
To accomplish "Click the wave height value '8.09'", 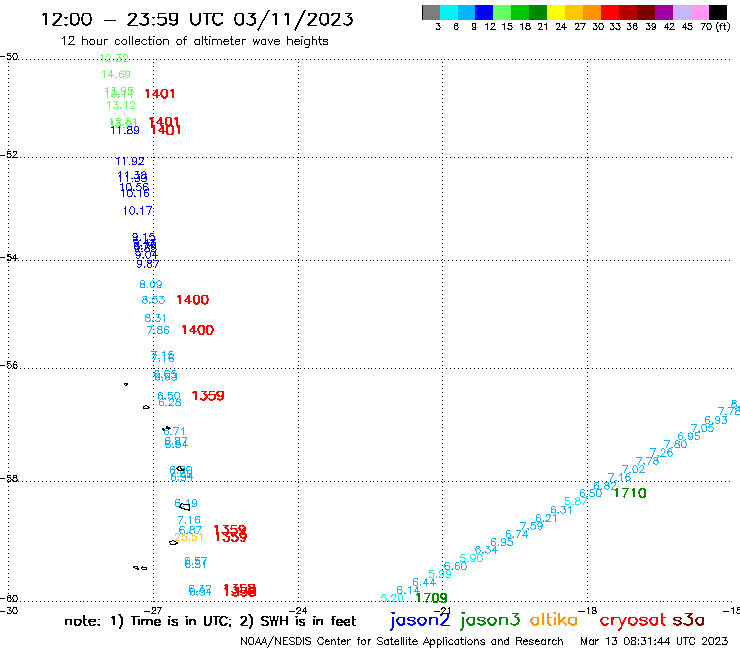I will click(x=151, y=285).
